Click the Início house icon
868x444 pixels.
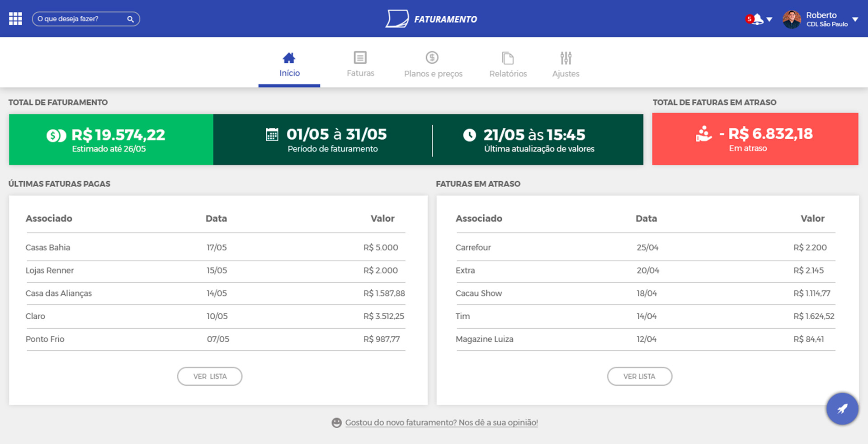pos(289,58)
